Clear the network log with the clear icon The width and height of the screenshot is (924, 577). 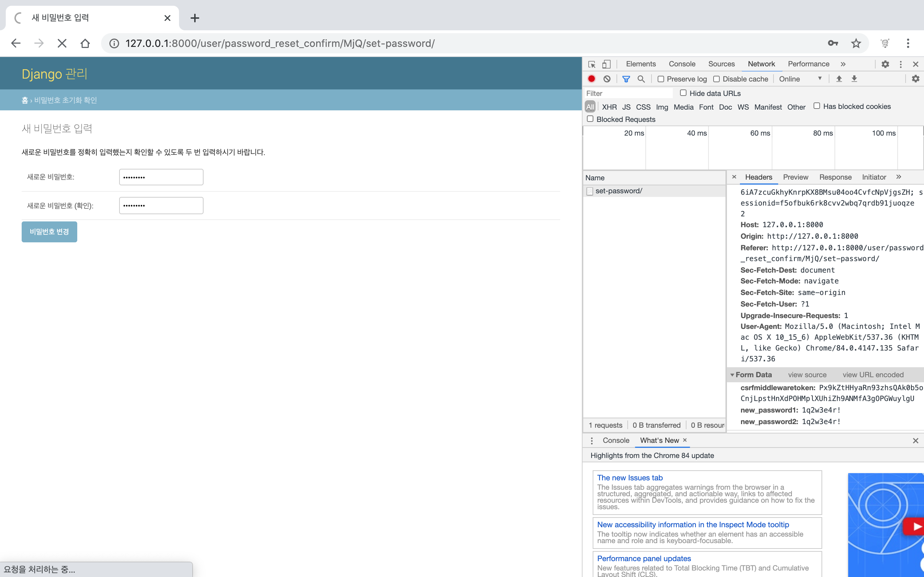(607, 79)
